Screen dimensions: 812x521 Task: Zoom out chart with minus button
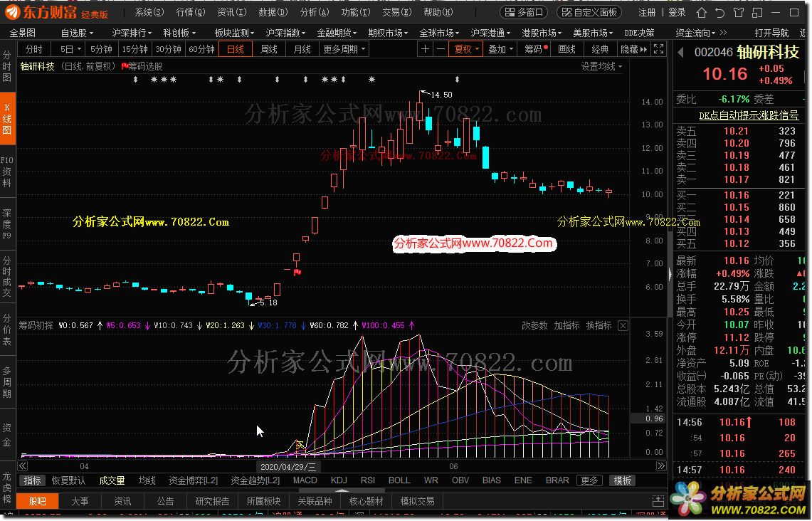click(x=441, y=49)
